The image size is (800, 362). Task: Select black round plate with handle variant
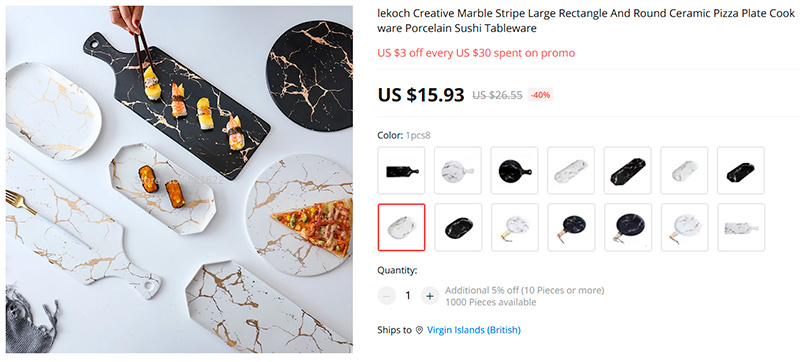pyautogui.click(x=514, y=170)
